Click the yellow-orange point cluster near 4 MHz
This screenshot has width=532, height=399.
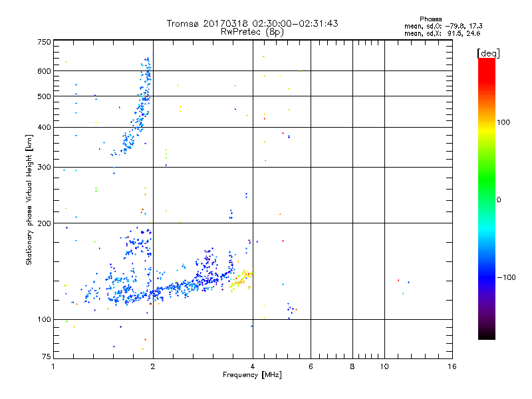pos(242,279)
